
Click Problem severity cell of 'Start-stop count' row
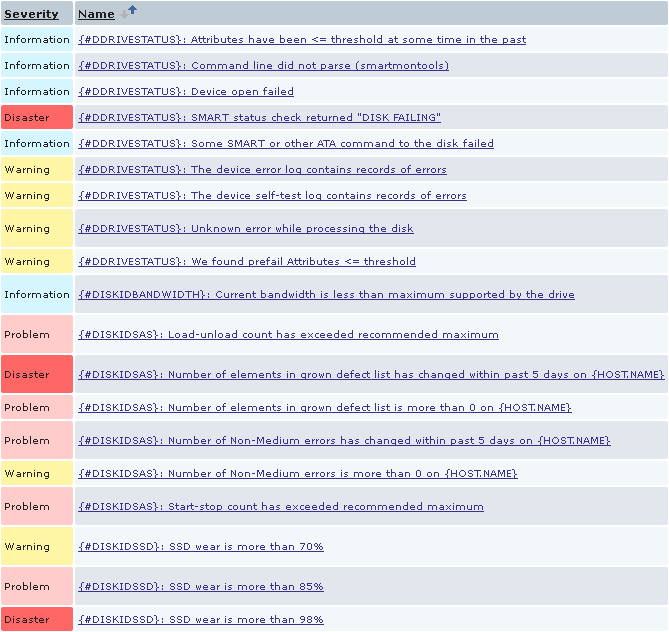[37, 507]
